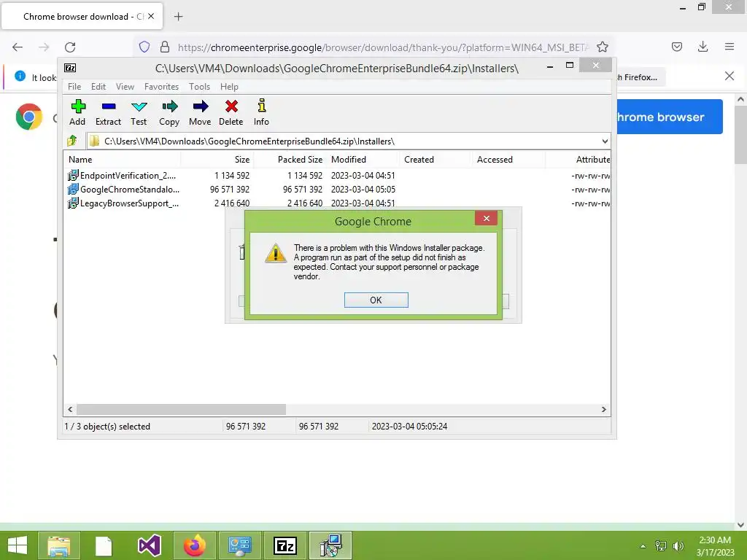Sort by the Modified column header
Screen dimensions: 747x560
pos(363,160)
